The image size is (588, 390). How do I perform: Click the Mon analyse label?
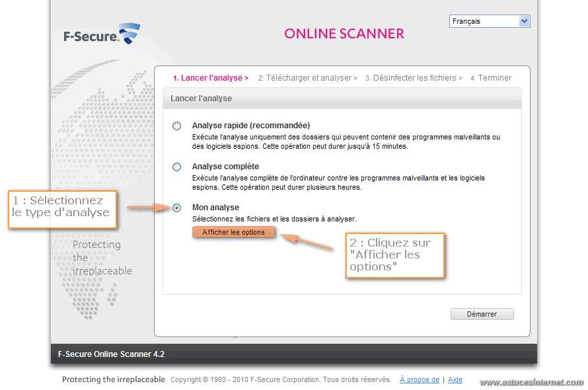coord(215,207)
